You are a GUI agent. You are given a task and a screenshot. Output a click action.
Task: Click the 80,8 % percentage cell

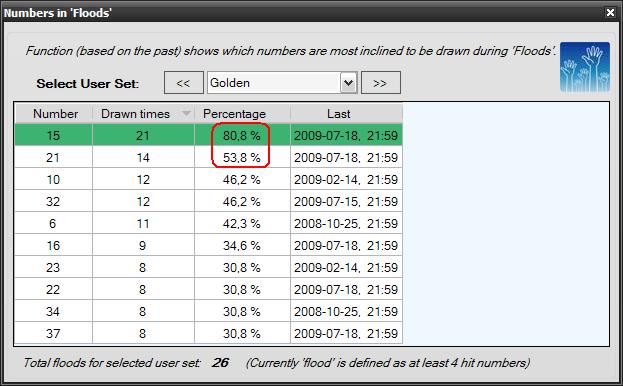coord(242,135)
